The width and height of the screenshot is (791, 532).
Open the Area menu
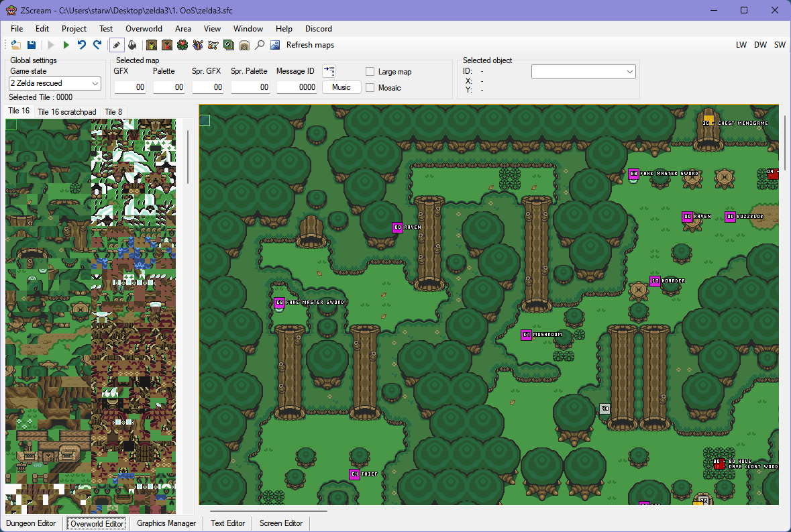click(x=183, y=29)
